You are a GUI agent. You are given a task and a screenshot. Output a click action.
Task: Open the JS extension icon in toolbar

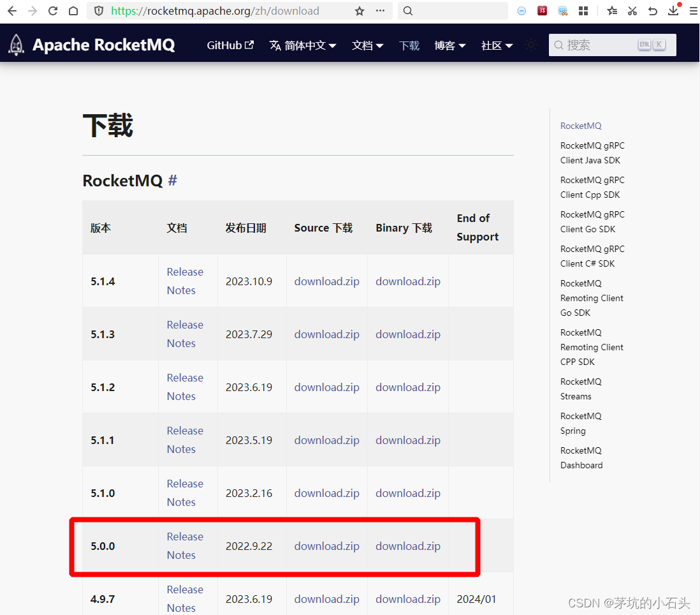pyautogui.click(x=542, y=10)
